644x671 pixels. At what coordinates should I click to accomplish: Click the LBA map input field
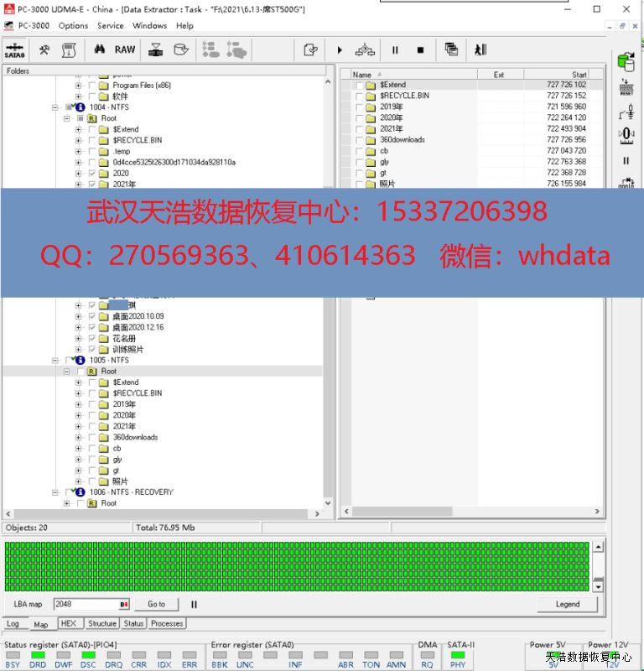tap(86, 604)
